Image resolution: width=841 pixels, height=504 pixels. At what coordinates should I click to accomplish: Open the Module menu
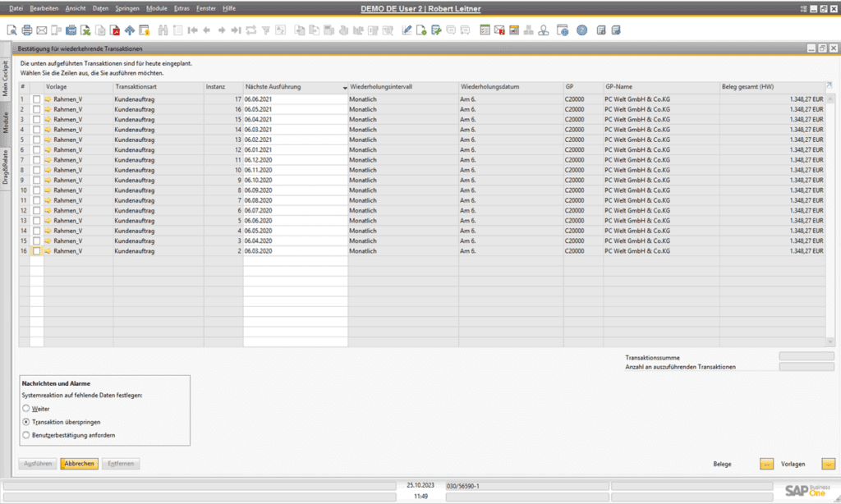point(157,8)
